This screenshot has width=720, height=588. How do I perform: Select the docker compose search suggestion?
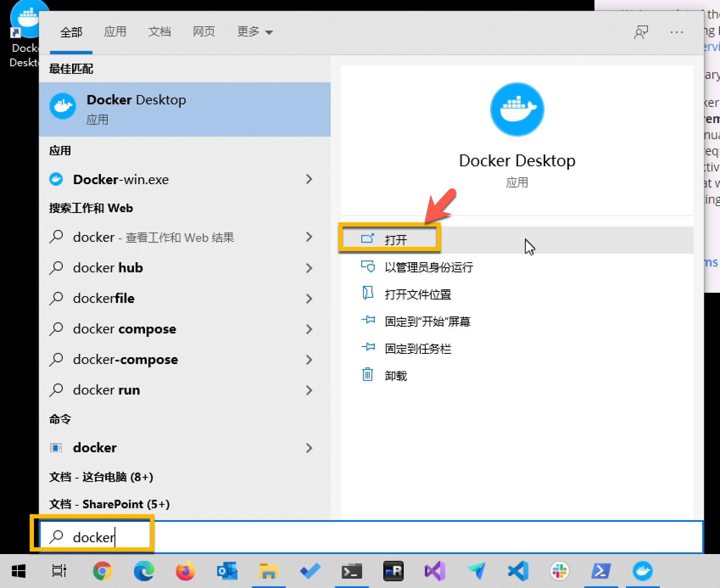(185, 329)
